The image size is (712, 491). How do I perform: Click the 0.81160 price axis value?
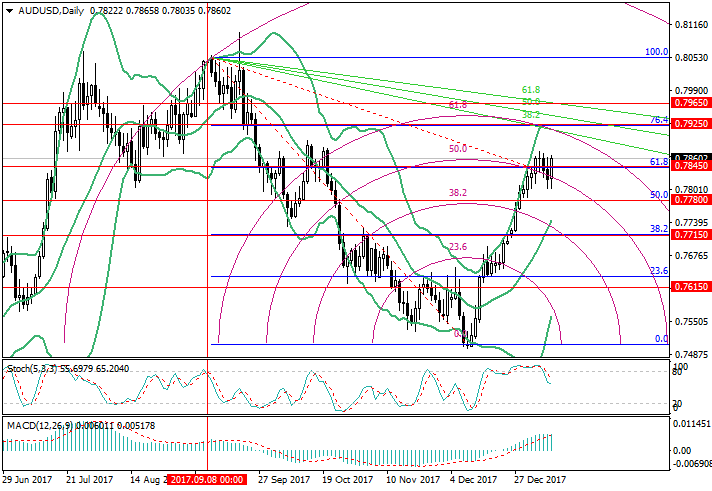tap(692, 25)
